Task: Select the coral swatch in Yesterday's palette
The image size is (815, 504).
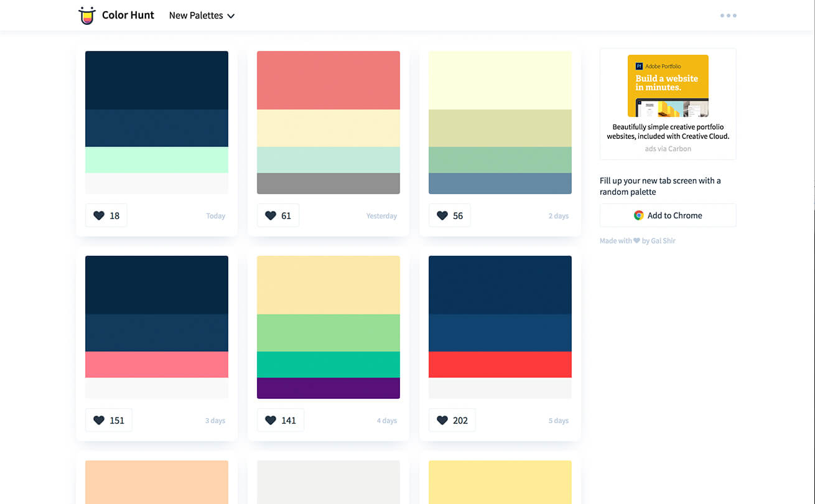Action: pyautogui.click(x=328, y=80)
